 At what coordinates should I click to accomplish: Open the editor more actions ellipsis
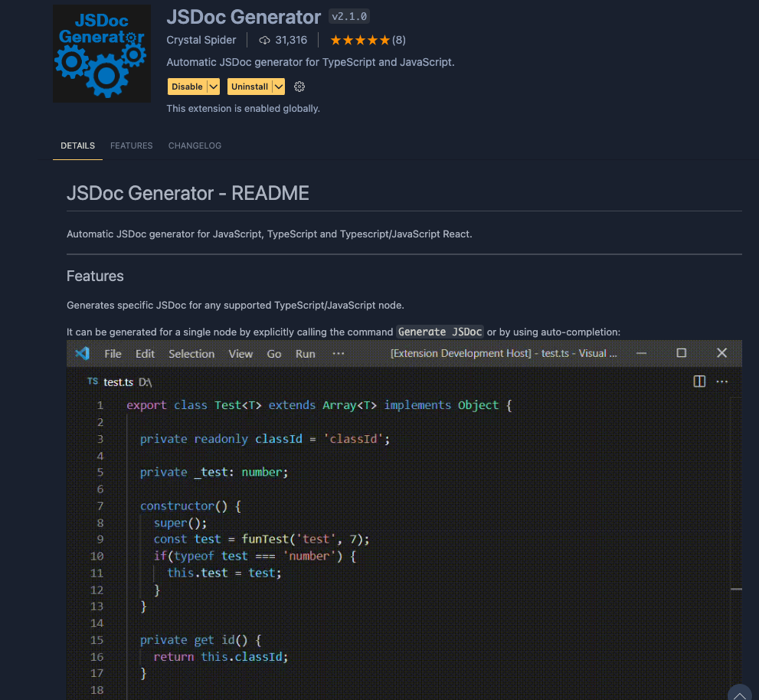coord(722,381)
